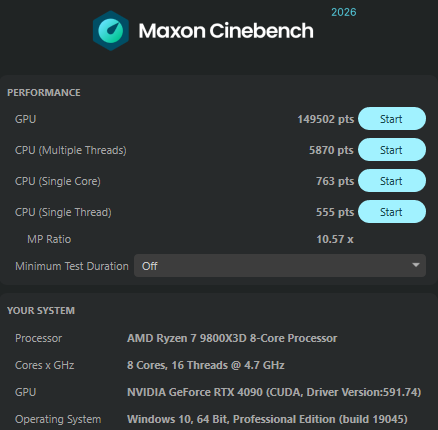
Task: Start the CPU Multiple Threads test
Action: (392, 150)
